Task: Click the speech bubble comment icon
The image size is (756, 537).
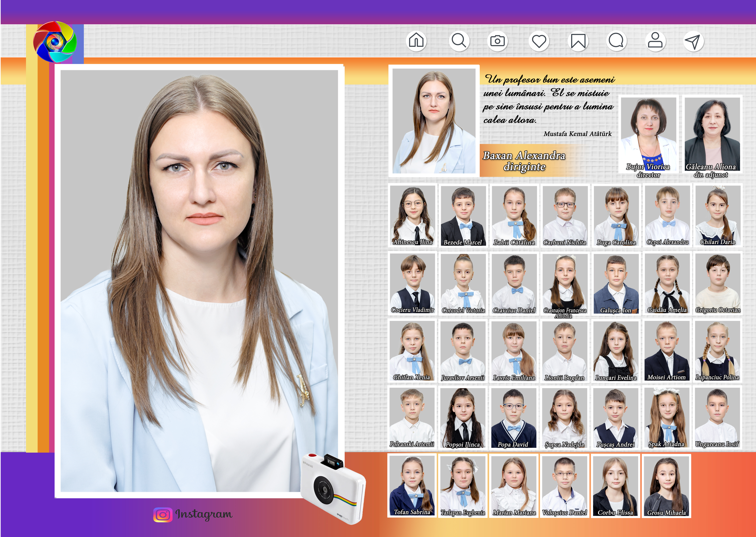Action: [616, 41]
